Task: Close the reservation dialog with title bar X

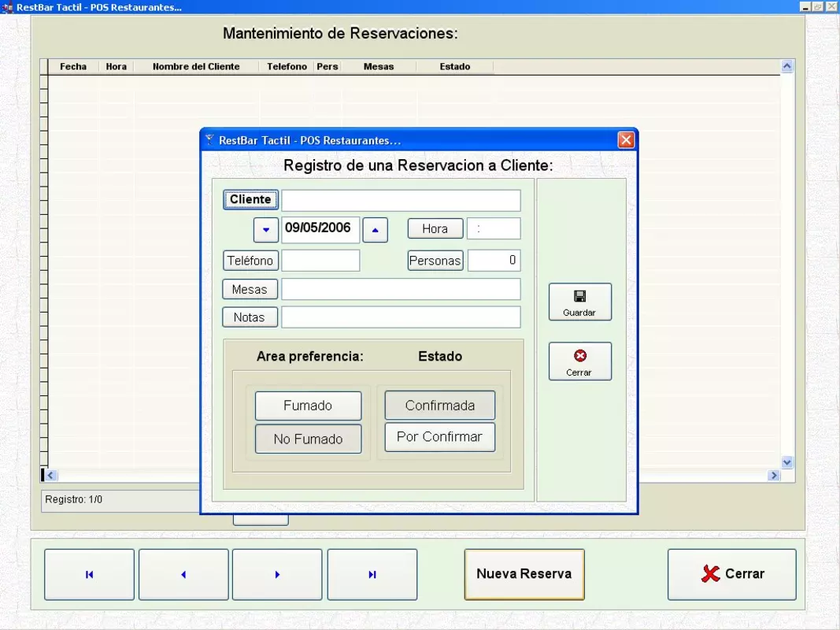Action: point(626,140)
